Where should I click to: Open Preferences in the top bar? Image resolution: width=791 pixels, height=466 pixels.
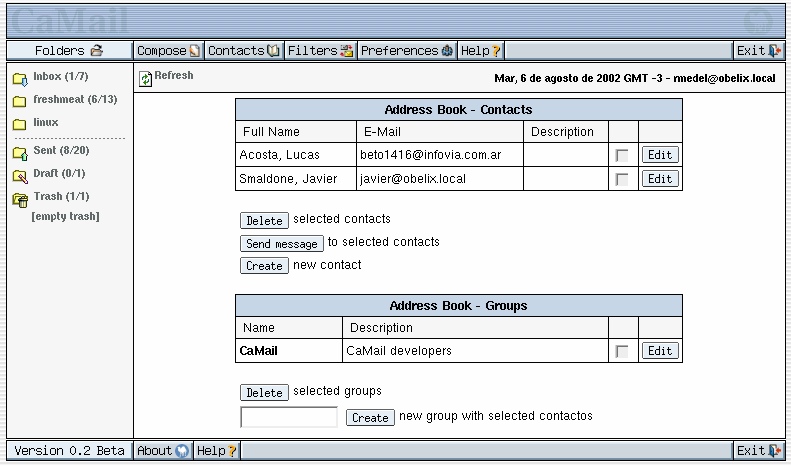click(x=406, y=51)
